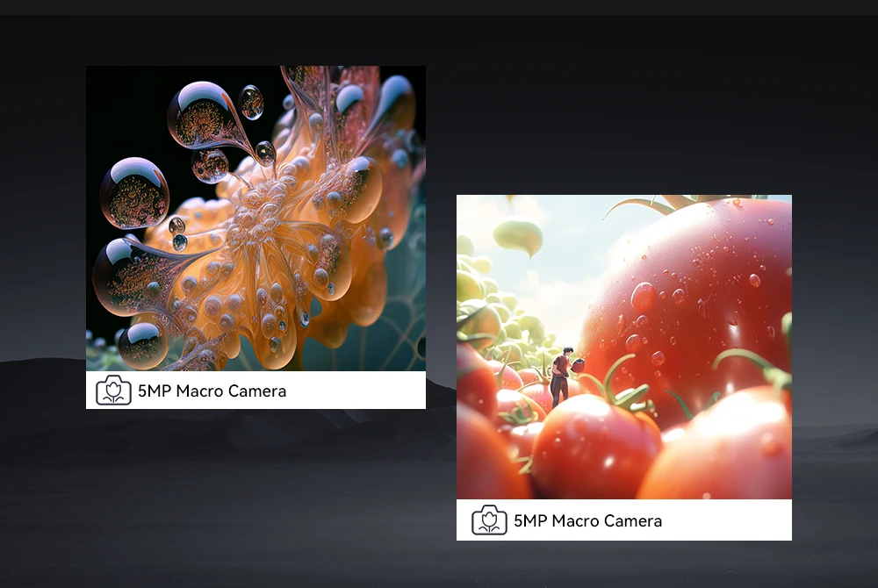The width and height of the screenshot is (878, 588).
Task: Click the small bubble in the flower photo's lower-left corner
Action: pos(142,344)
